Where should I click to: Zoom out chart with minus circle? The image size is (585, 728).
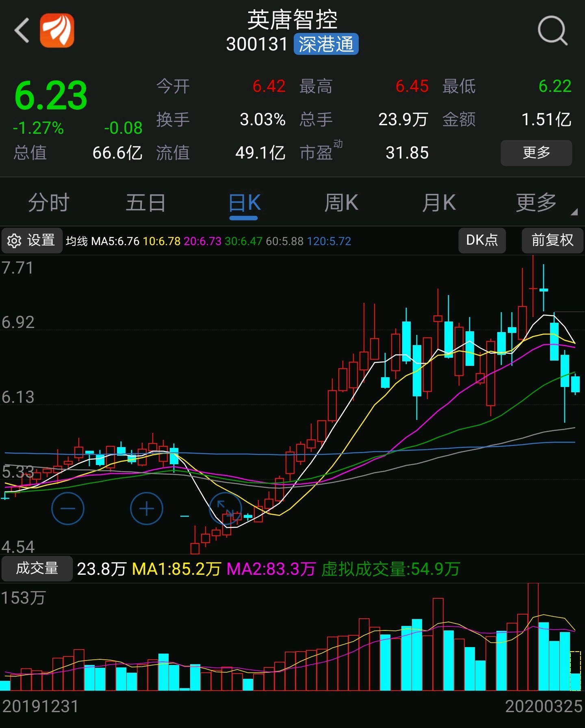tap(68, 509)
